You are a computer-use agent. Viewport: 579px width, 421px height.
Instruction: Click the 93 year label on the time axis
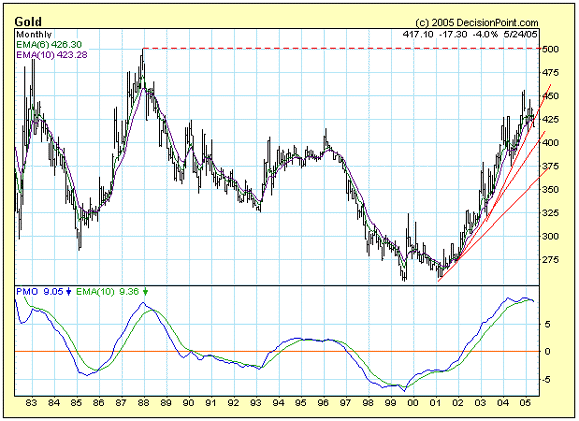click(x=256, y=402)
